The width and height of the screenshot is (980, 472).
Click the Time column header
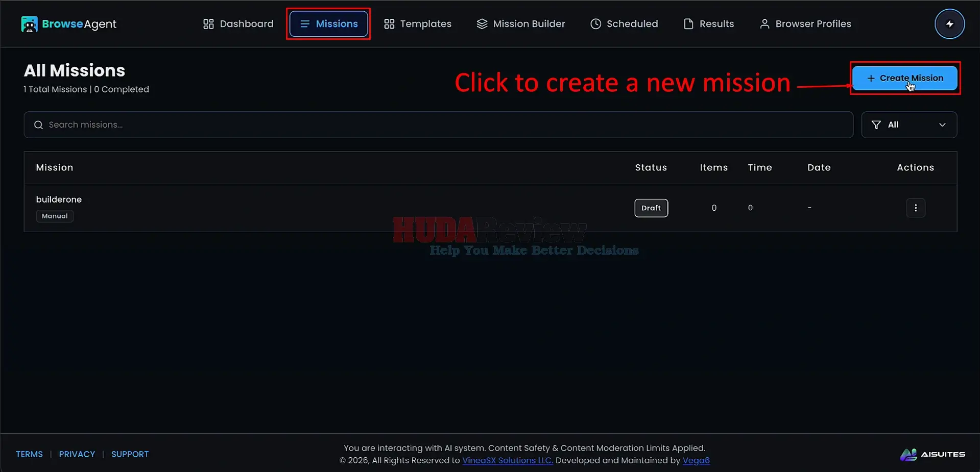coord(760,167)
